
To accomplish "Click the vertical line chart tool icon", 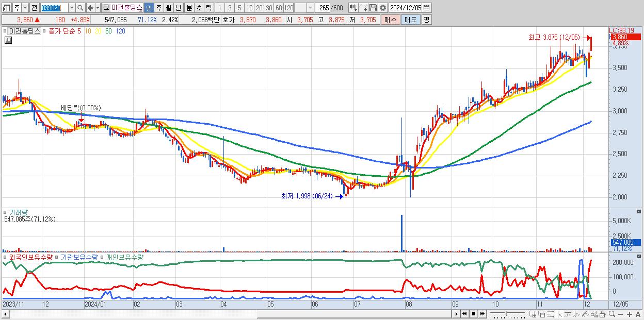I will [577, 314].
